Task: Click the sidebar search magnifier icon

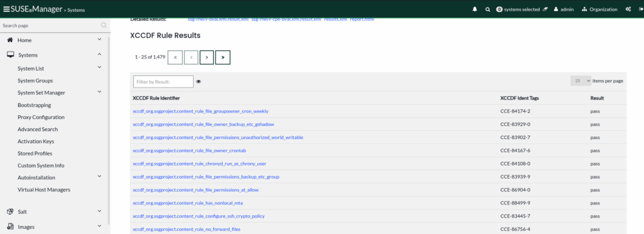Action: (104, 25)
